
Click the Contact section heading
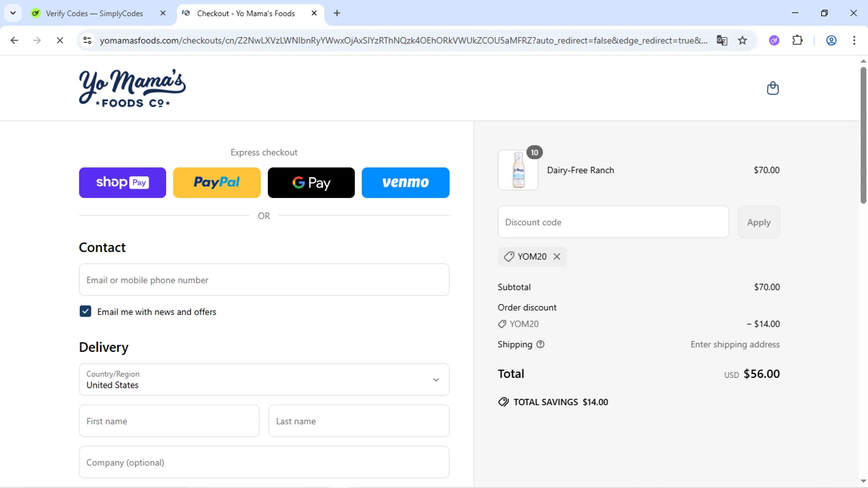[102, 247]
